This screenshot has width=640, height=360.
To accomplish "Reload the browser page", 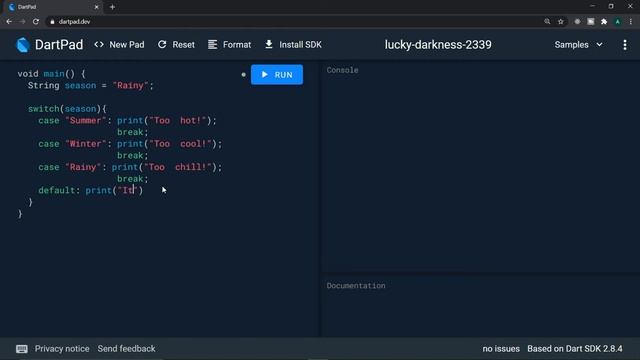I will (36, 22).
